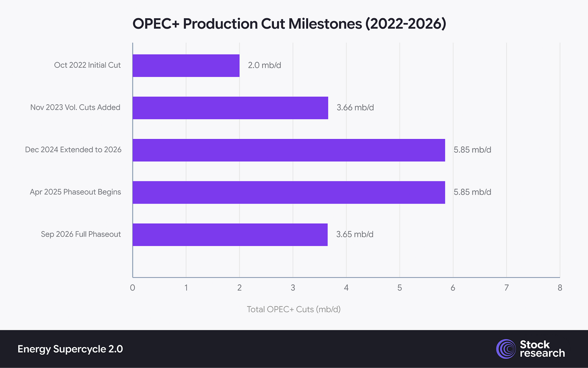Viewport: 588px width, 368px height.
Task: Click the x-axis tick labeled 4
Action: [x=346, y=288]
